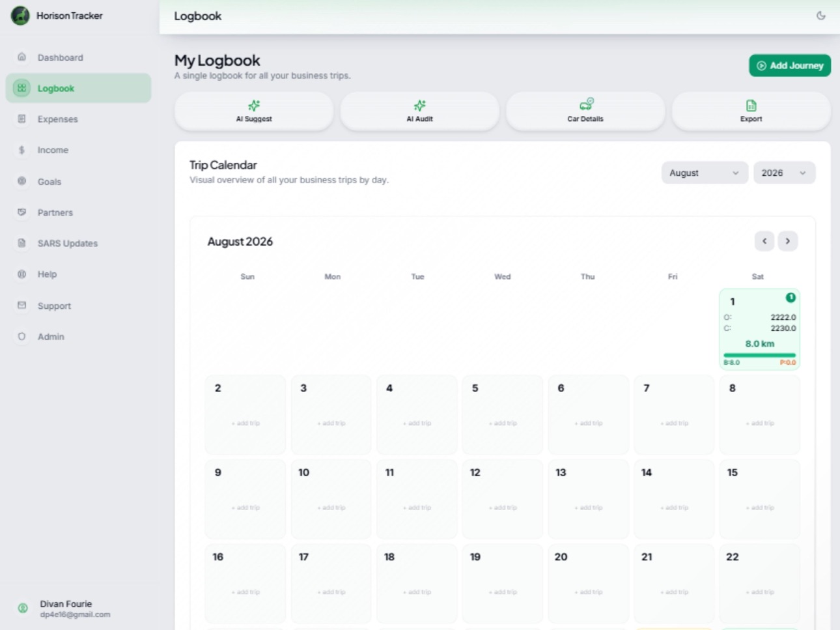This screenshot has height=630, width=840.
Task: Click the Export button label
Action: point(751,119)
